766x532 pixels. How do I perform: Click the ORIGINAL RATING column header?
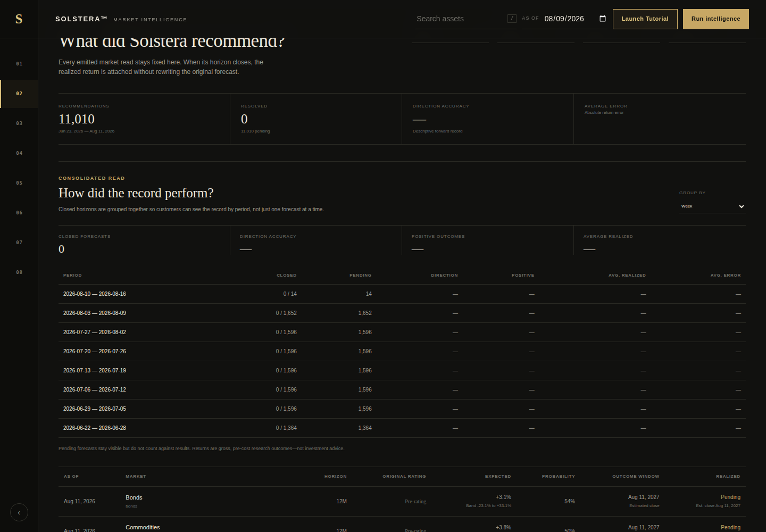coord(404,477)
